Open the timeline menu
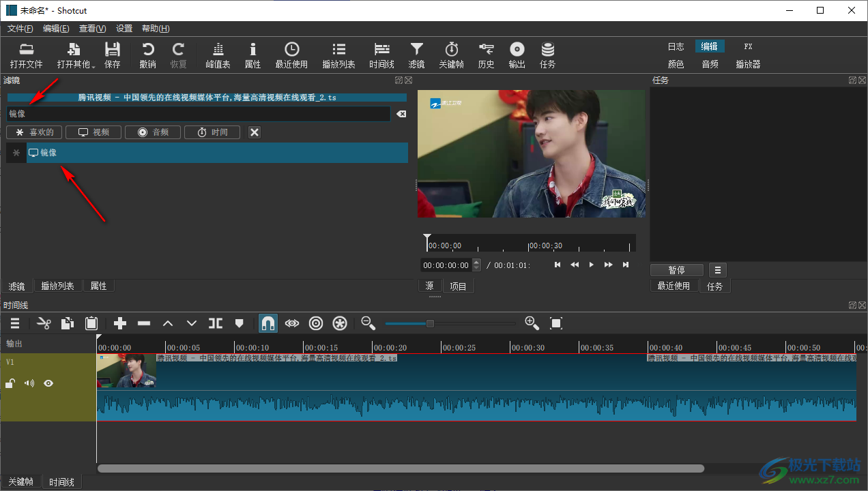 pyautogui.click(x=15, y=323)
